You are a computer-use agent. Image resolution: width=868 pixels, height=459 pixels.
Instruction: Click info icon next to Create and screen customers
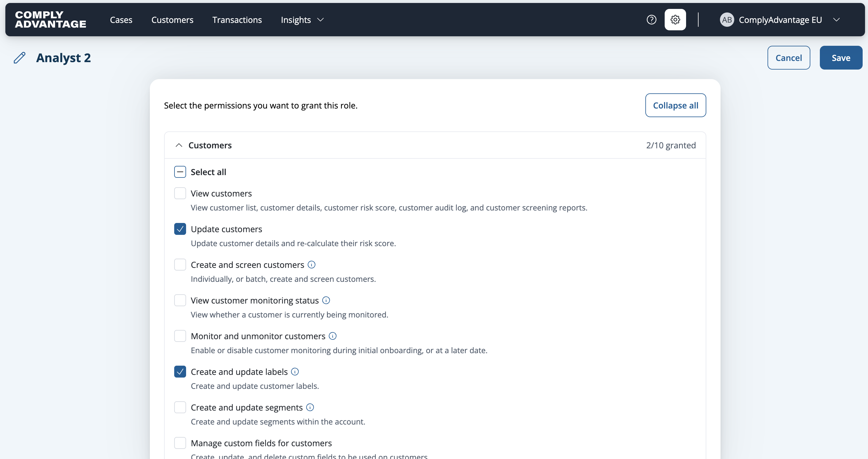(x=312, y=265)
